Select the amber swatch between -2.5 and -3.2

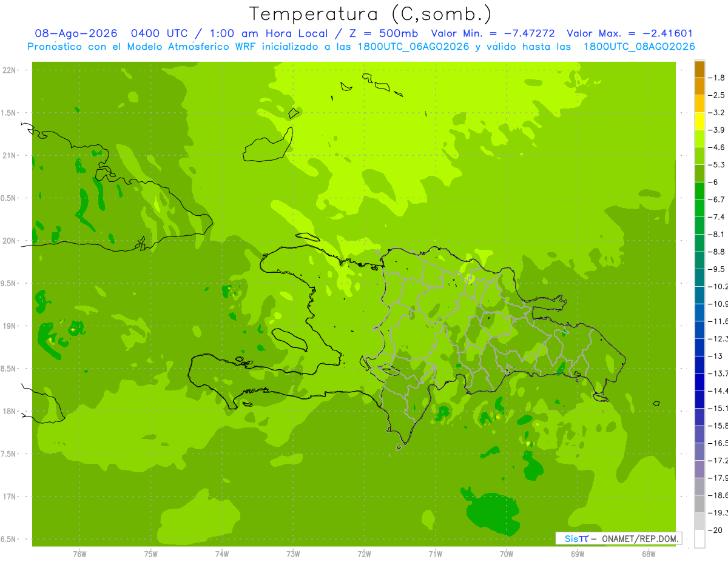699,104
